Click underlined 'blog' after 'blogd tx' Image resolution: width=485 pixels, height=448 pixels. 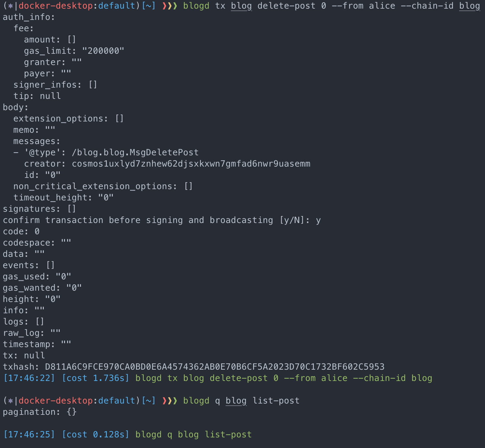(241, 6)
